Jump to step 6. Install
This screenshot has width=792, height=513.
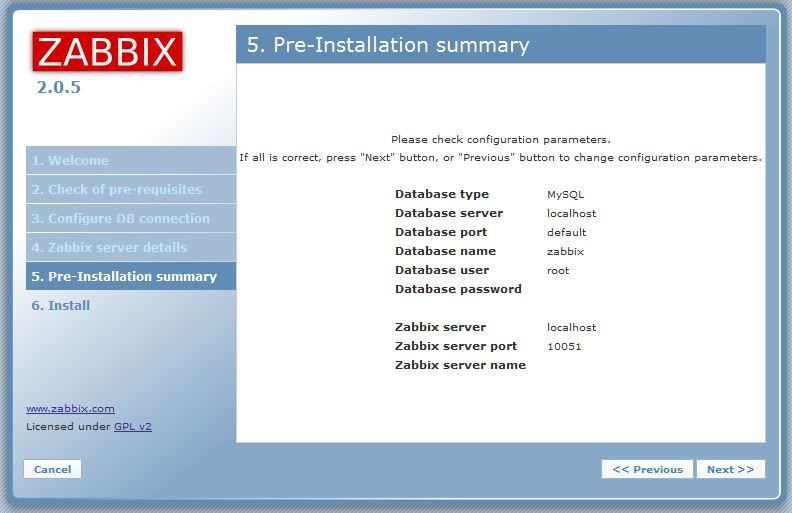pyautogui.click(x=61, y=305)
